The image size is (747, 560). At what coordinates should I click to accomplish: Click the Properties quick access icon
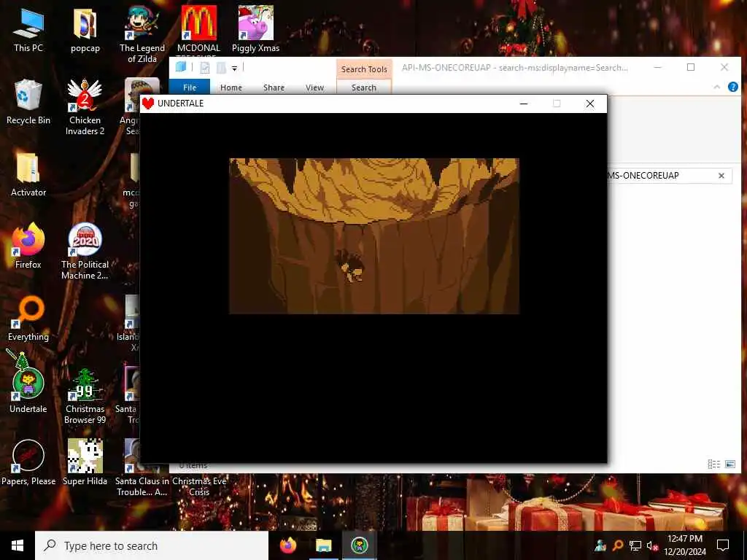click(205, 68)
